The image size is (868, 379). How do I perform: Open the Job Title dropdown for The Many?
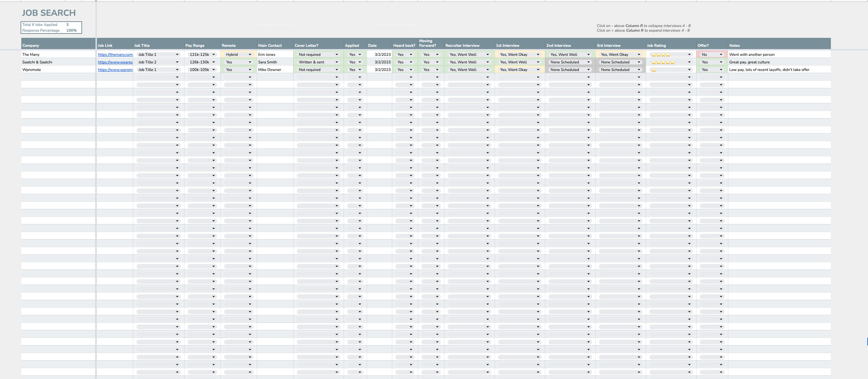(x=177, y=54)
